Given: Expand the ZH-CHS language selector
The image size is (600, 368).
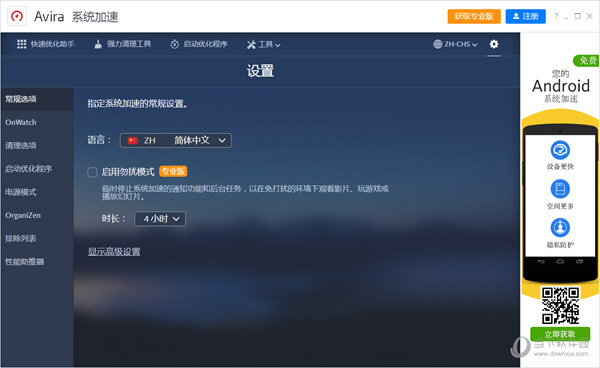Looking at the screenshot, I should pos(455,44).
